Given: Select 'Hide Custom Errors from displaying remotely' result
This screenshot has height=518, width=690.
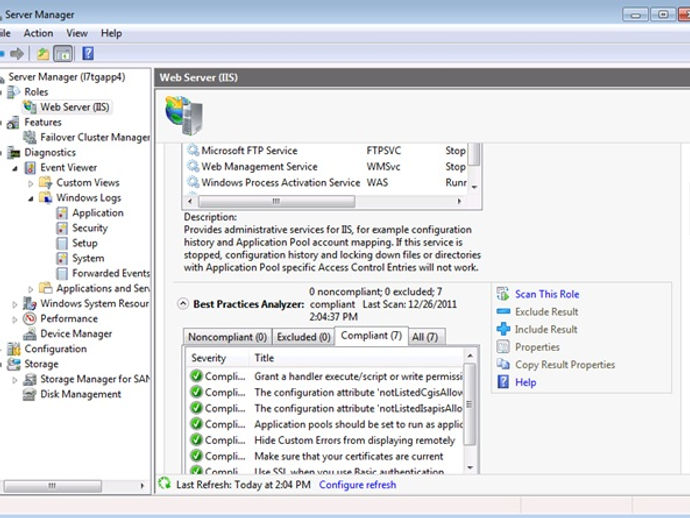Looking at the screenshot, I should click(326, 440).
